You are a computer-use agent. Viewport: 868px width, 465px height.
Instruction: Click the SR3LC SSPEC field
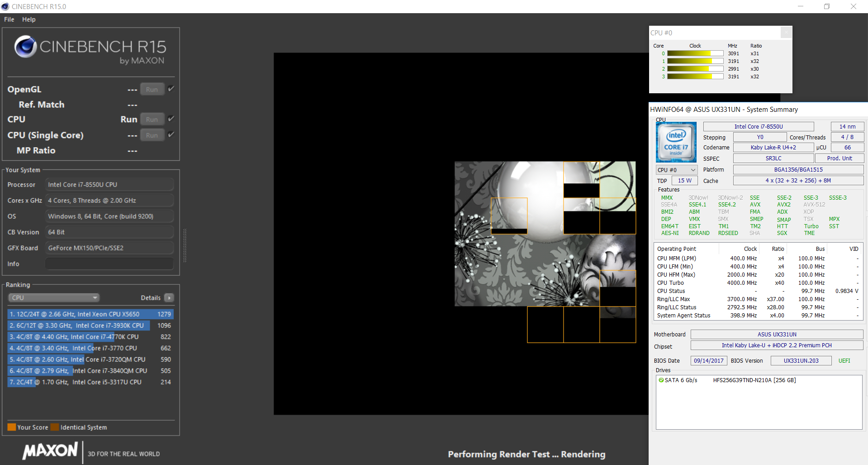(773, 158)
